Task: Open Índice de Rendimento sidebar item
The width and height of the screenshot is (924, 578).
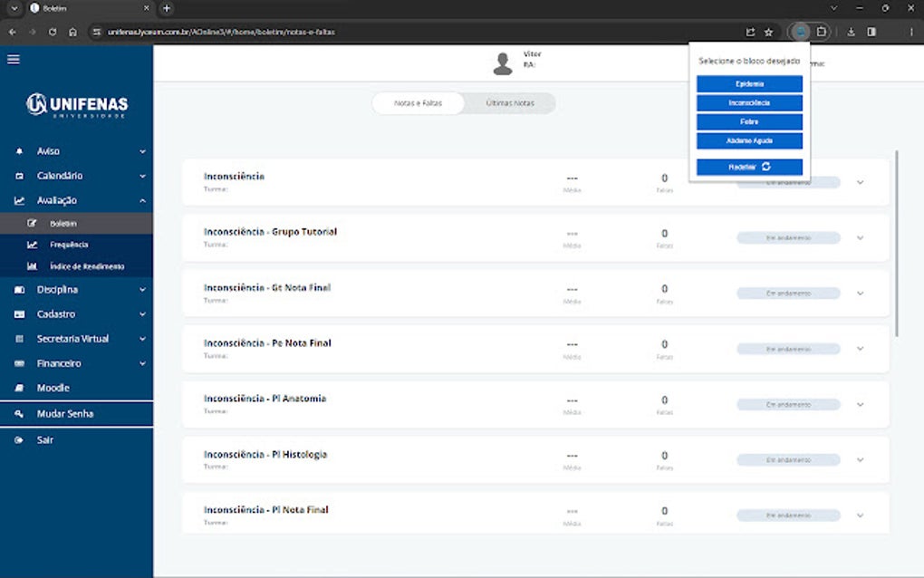Action: pyautogui.click(x=77, y=266)
